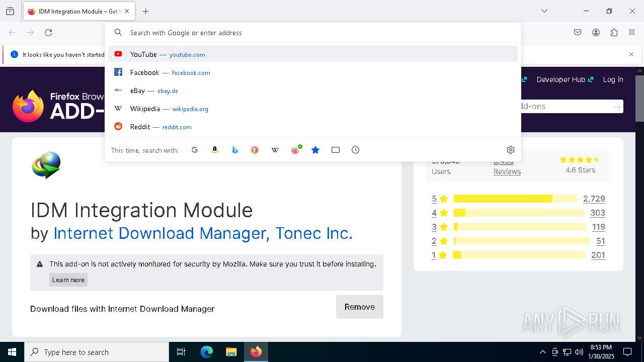The width and height of the screenshot is (644, 362).
Task: Open search settings gear icon
Action: coord(511,150)
